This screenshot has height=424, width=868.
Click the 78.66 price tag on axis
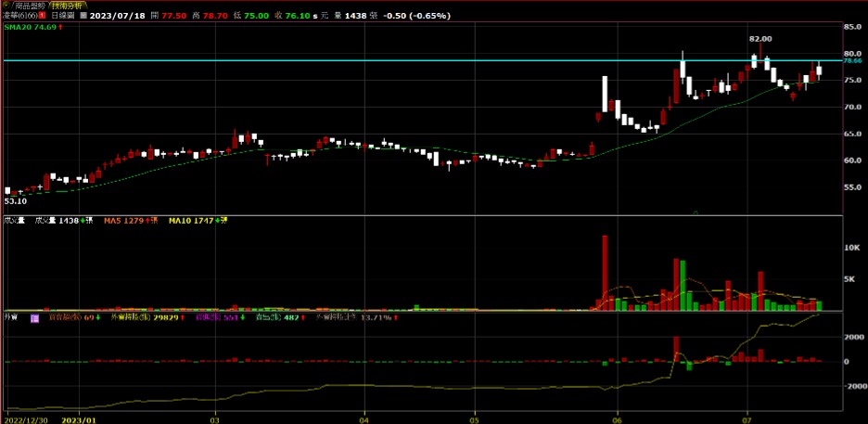point(852,60)
